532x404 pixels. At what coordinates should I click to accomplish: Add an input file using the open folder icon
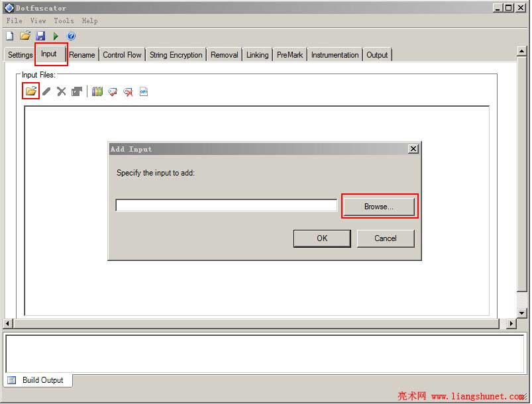(x=31, y=91)
